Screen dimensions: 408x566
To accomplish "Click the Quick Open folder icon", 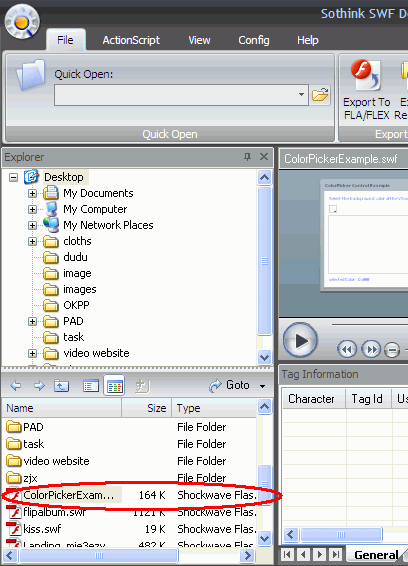I will tap(30, 75).
